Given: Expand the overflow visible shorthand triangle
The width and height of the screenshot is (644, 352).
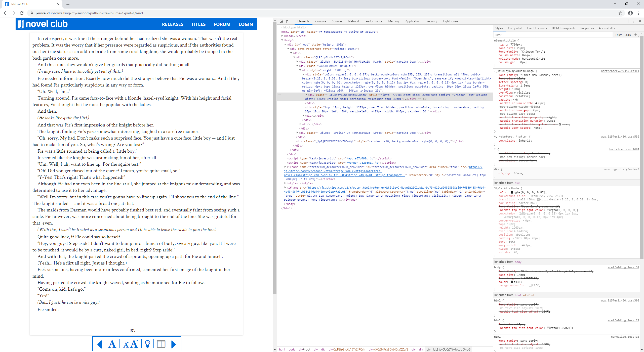Looking at the screenshot, I should pyautogui.click(x=515, y=93).
